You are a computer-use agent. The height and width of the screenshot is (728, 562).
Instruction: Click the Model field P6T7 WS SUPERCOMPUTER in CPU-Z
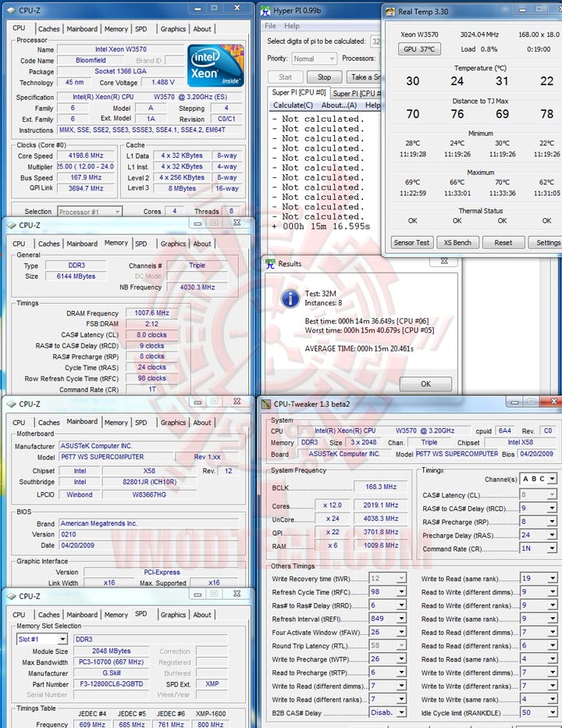tap(116, 457)
